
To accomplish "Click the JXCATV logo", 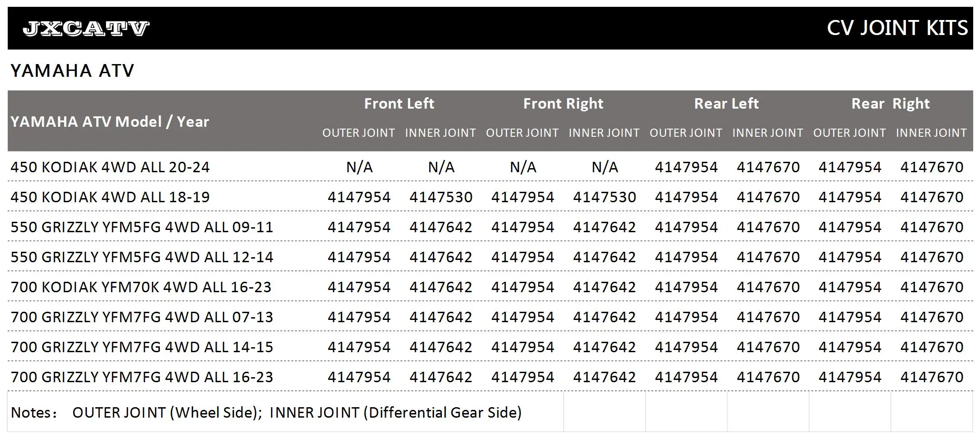I will click(85, 29).
